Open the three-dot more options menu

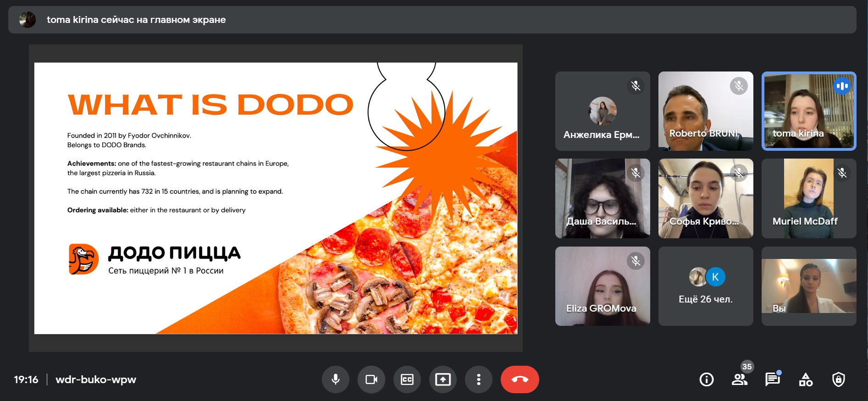coord(479,379)
